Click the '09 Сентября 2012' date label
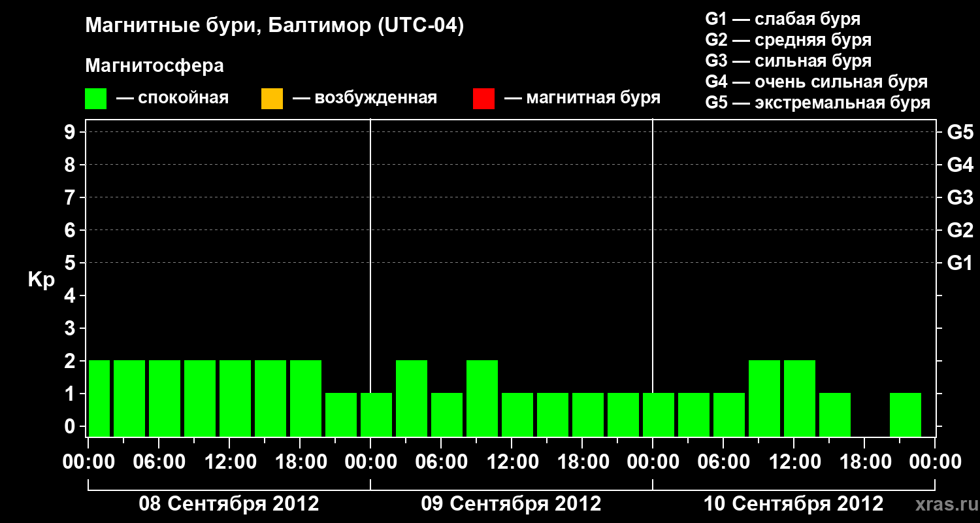Viewport: 980px width, 523px height. click(512, 503)
